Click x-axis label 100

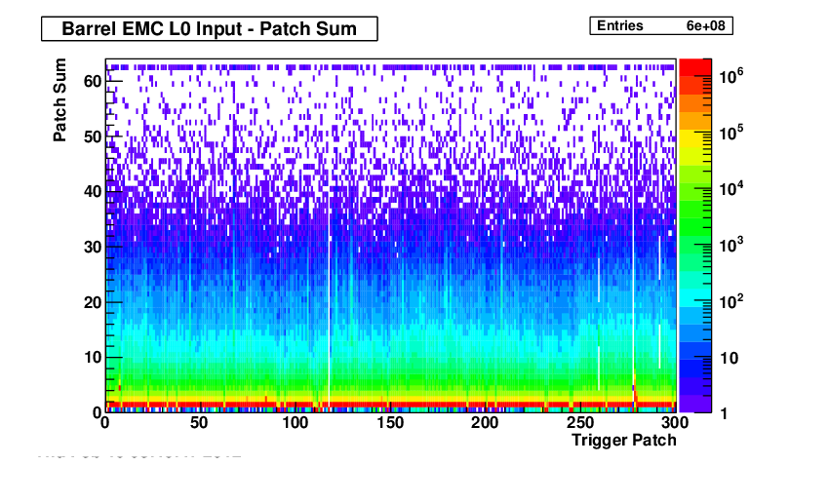pos(295,423)
